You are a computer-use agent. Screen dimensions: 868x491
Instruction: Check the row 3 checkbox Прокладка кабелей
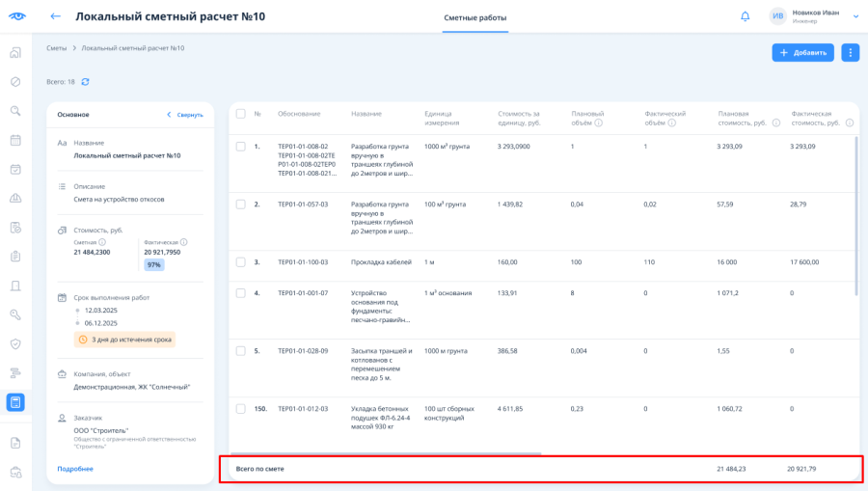(241, 262)
